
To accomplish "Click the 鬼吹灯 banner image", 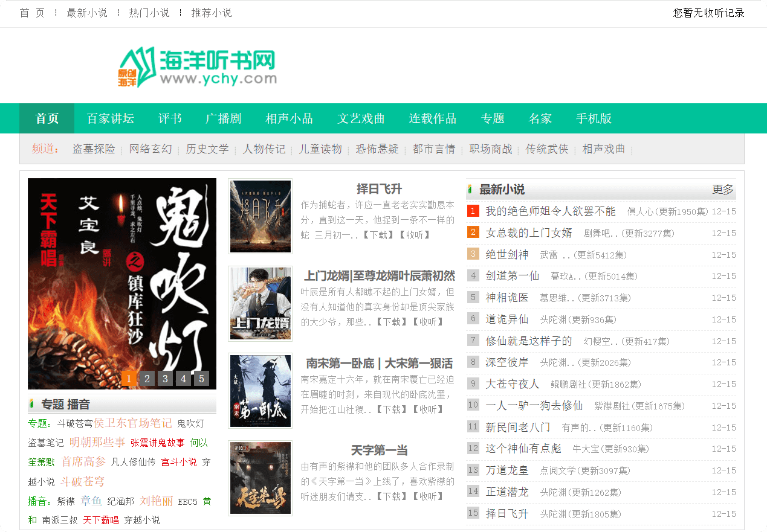I will pyautogui.click(x=122, y=284).
